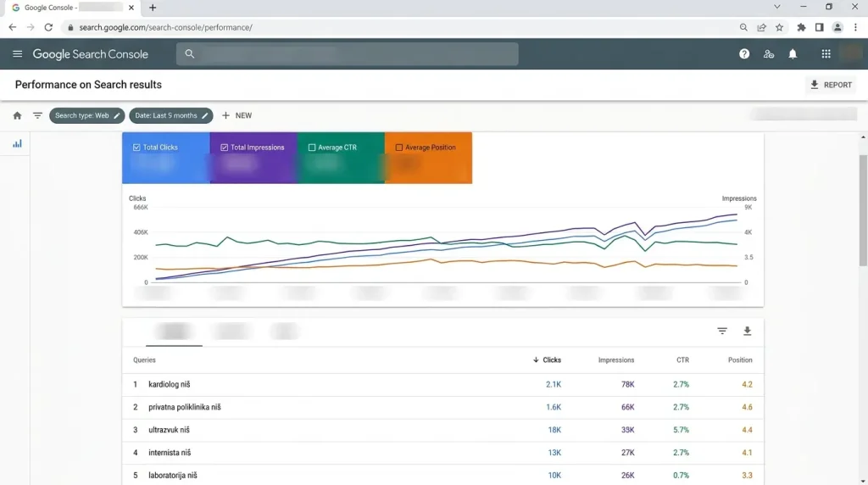868x485 pixels.
Task: Open the Help icon
Action: [744, 53]
